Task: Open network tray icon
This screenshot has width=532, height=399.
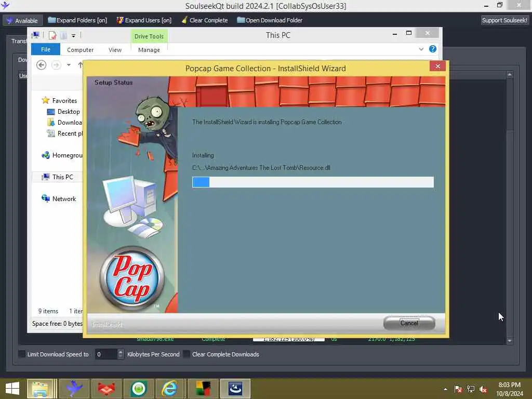Action: click(x=471, y=389)
